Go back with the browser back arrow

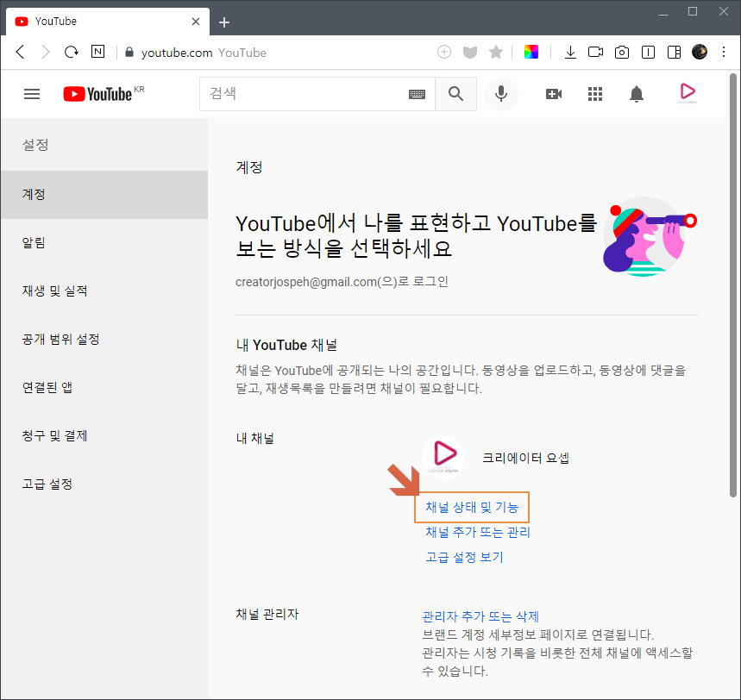point(21,52)
